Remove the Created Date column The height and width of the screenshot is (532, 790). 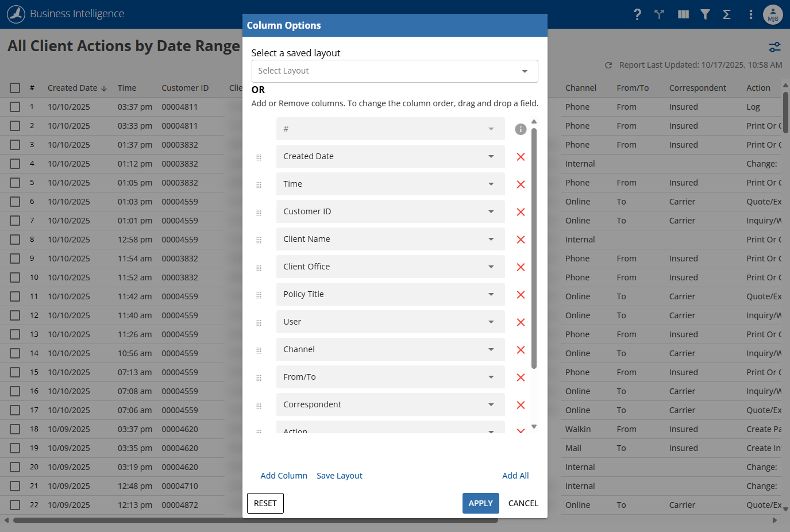pyautogui.click(x=521, y=157)
